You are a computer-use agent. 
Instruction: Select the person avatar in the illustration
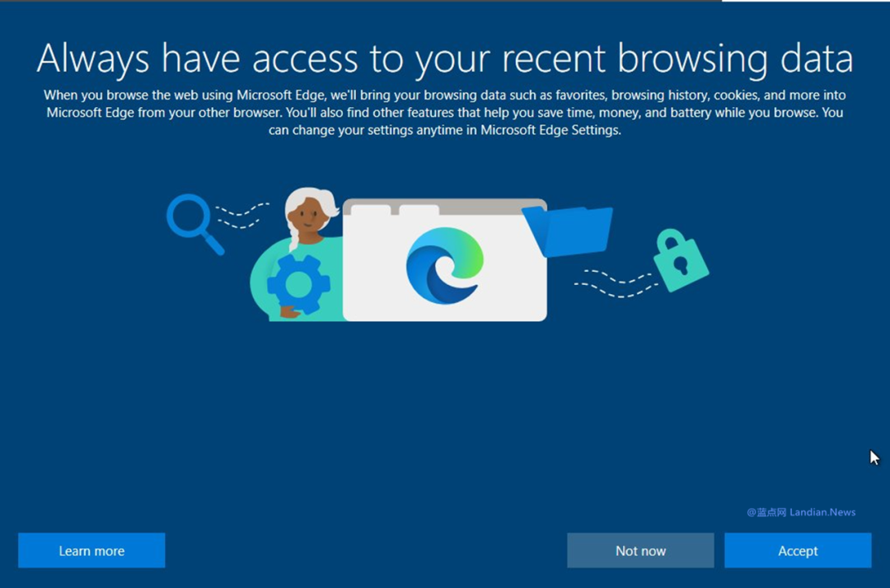click(x=309, y=214)
